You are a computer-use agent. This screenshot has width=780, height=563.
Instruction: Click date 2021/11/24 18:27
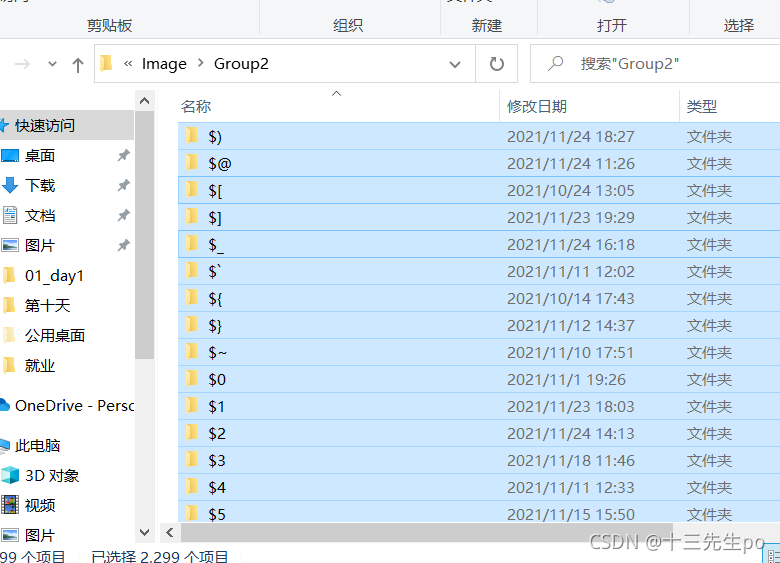click(x=571, y=136)
